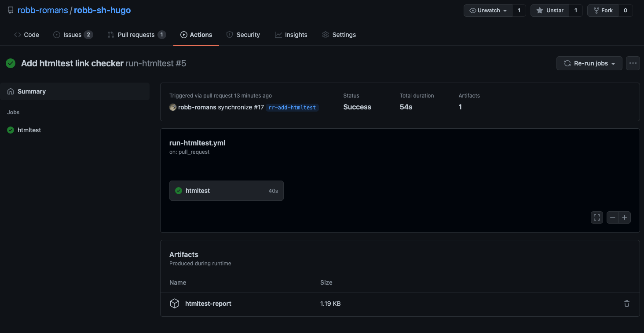Open the Insights tab
Screen dimensions: 644x333
(x=291, y=34)
